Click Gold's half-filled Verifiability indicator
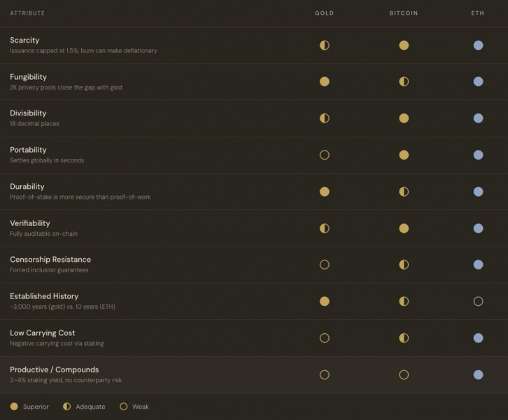 click(x=324, y=228)
